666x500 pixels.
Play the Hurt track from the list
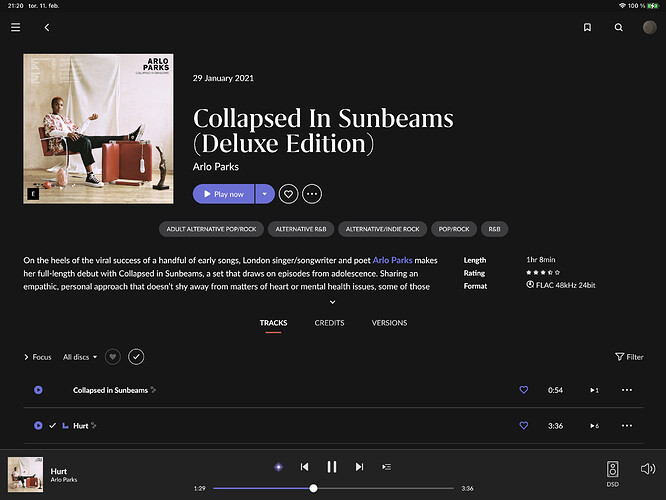(38, 426)
